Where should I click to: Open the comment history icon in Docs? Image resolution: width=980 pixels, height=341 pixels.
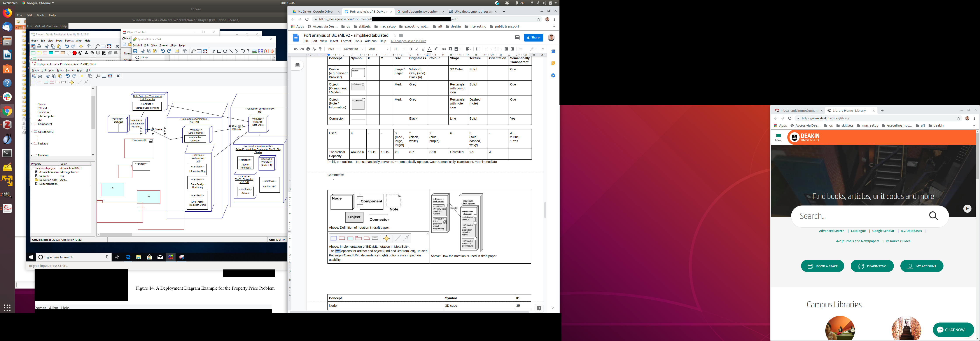[x=517, y=37]
